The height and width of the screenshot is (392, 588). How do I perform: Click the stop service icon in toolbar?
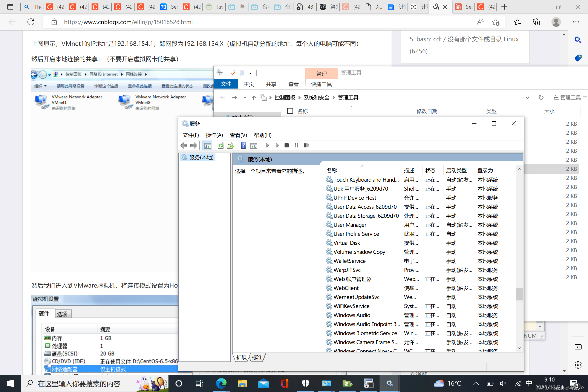coord(286,145)
